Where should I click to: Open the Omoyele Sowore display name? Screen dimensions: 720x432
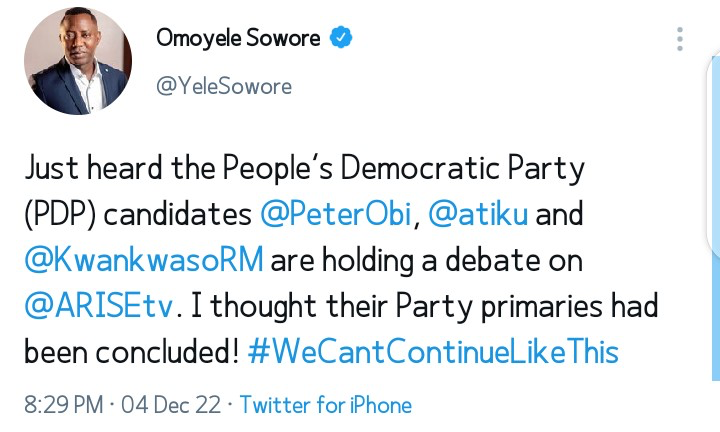pyautogui.click(x=240, y=39)
